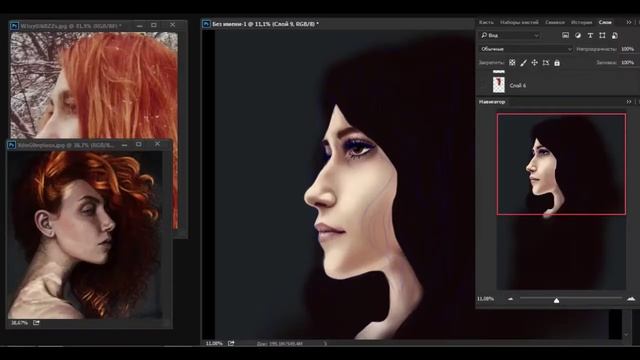
Task: Toggle the pixel layer filter icon
Action: tap(565, 36)
